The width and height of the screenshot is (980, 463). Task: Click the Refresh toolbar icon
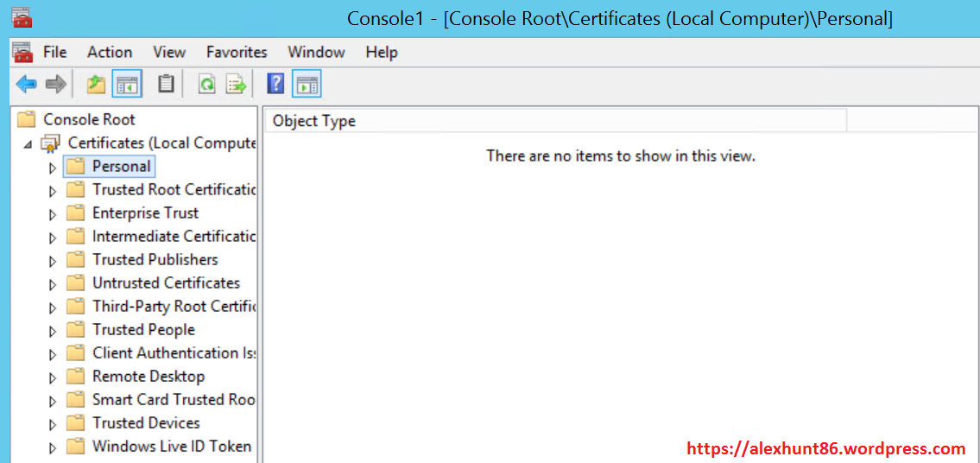tap(206, 84)
